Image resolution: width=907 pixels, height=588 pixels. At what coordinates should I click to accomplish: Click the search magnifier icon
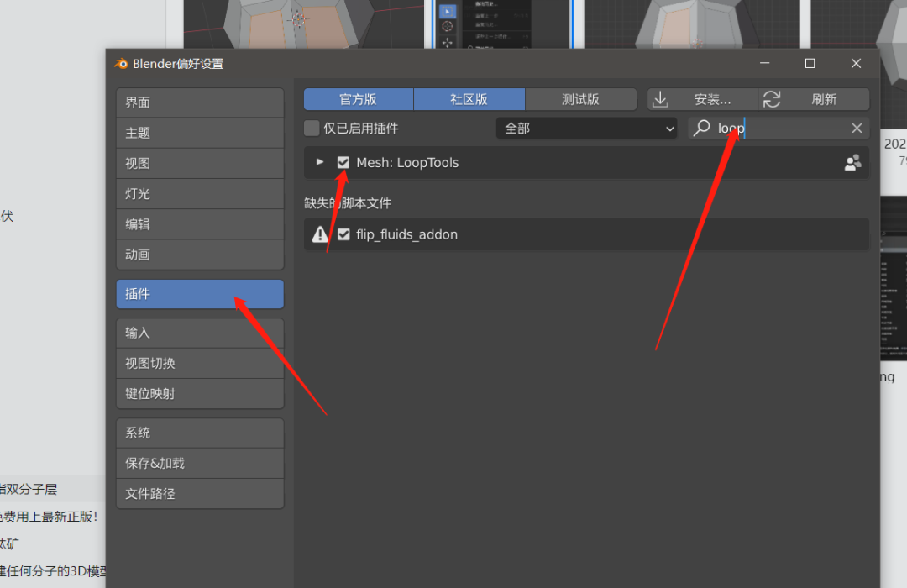click(x=701, y=128)
